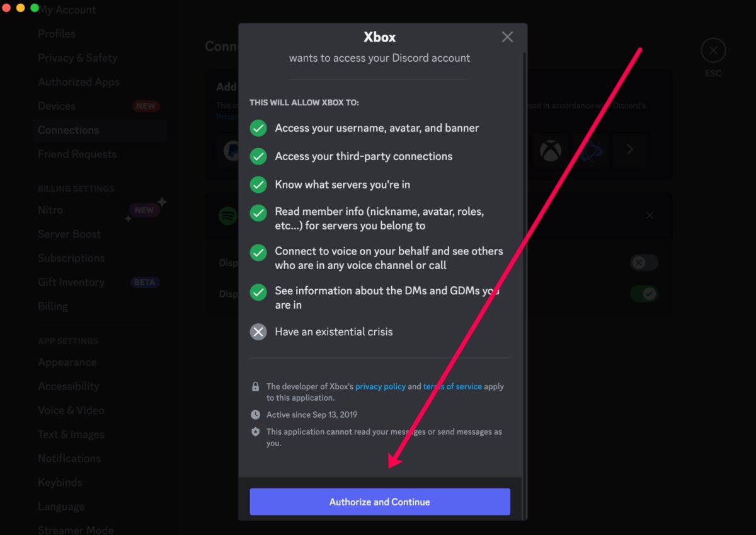Click the PlayStation connection icon
The image size is (756, 535).
point(591,150)
